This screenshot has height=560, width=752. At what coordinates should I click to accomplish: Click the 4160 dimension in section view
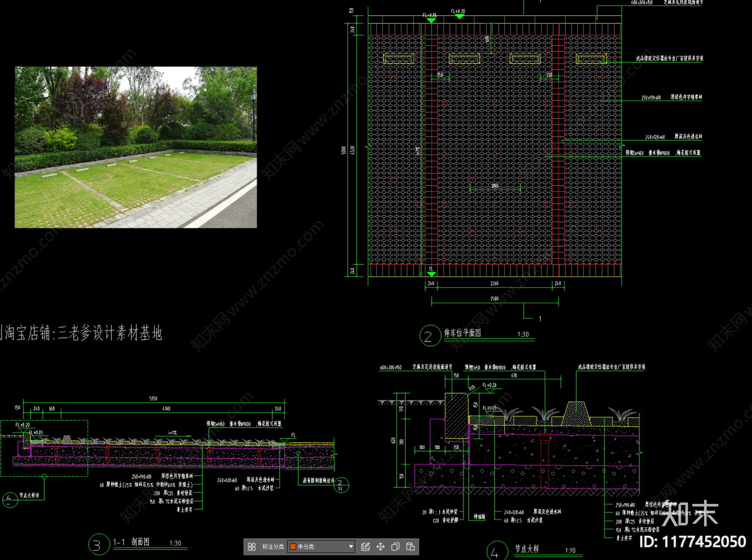[166, 409]
